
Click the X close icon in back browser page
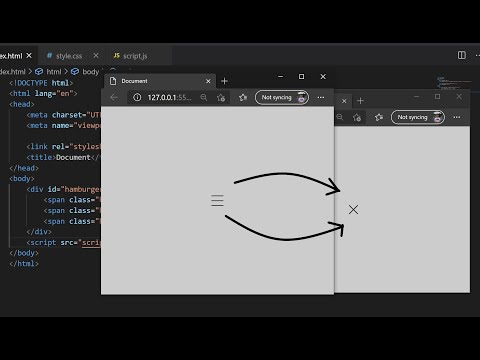pos(353,210)
